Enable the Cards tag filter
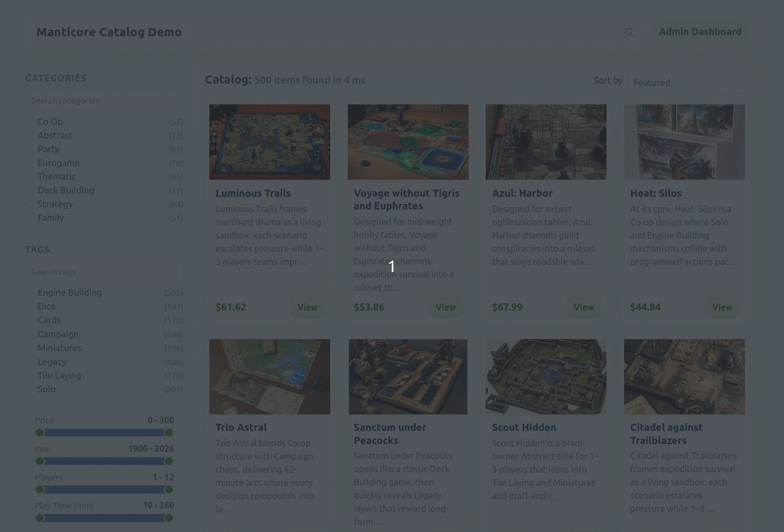 tap(29, 319)
